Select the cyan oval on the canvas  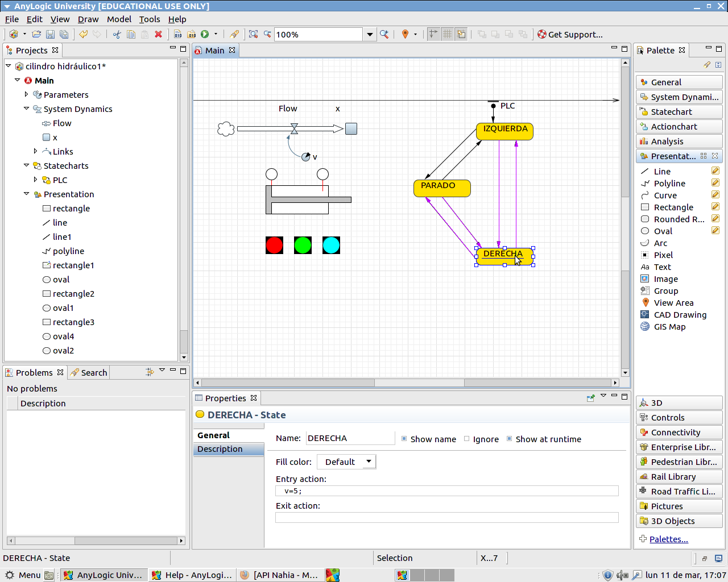click(331, 245)
